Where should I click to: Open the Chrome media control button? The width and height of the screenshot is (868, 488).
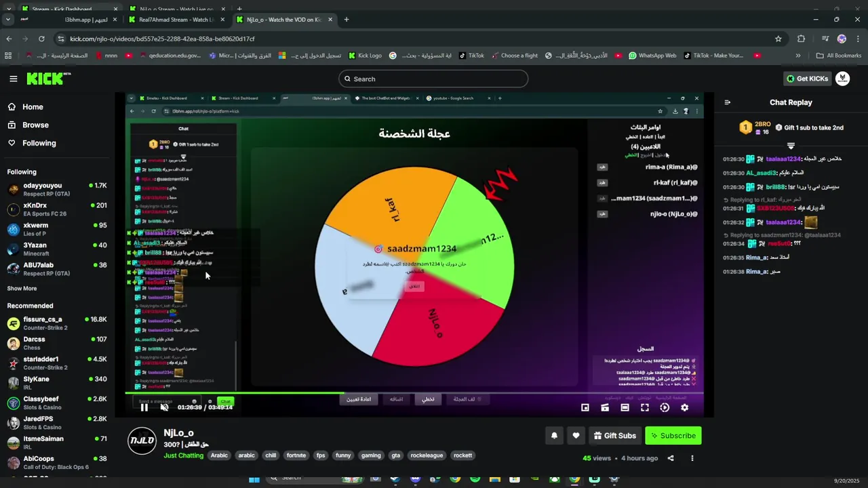coord(825,39)
